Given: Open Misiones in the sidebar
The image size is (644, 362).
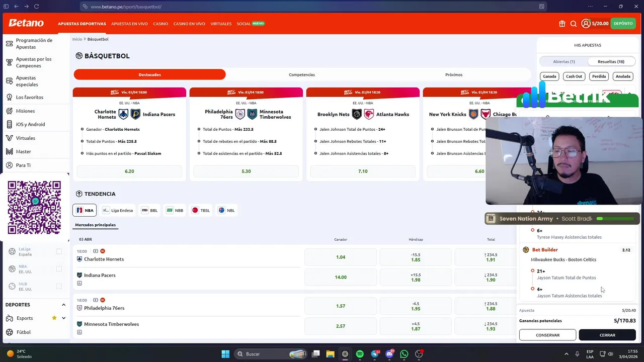Looking at the screenshot, I should point(25,111).
